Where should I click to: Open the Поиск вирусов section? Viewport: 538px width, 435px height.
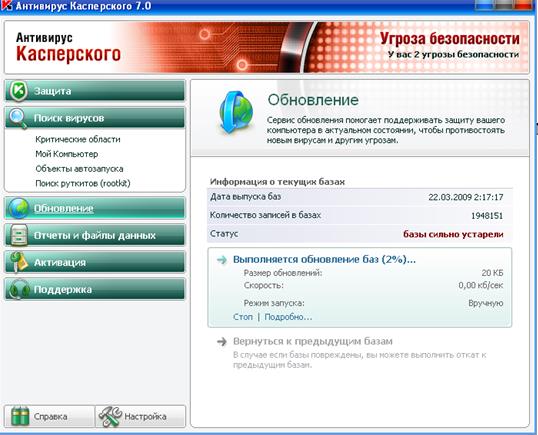tap(95, 118)
